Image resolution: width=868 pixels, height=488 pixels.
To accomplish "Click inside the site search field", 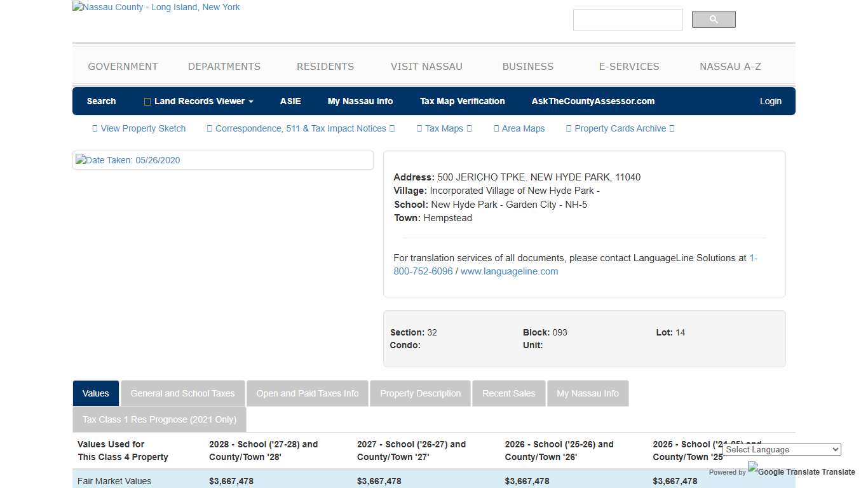I will (627, 19).
